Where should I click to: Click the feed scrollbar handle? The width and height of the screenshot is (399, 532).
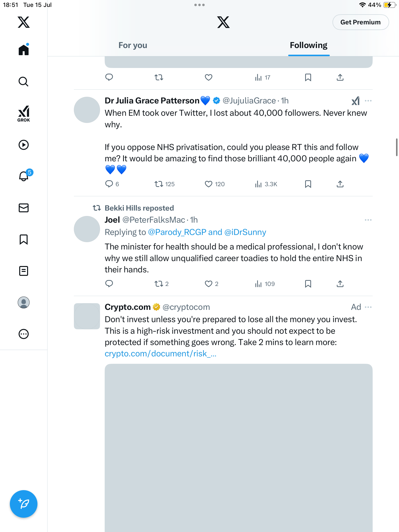click(397, 147)
